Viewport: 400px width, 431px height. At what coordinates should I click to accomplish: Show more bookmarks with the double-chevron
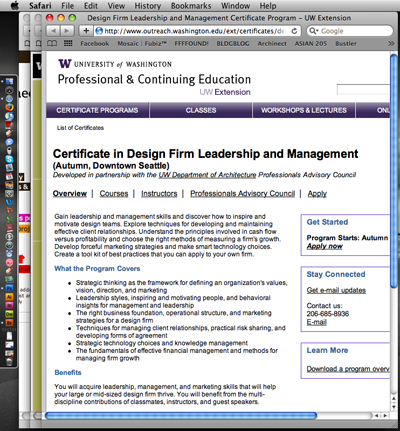[x=391, y=44]
